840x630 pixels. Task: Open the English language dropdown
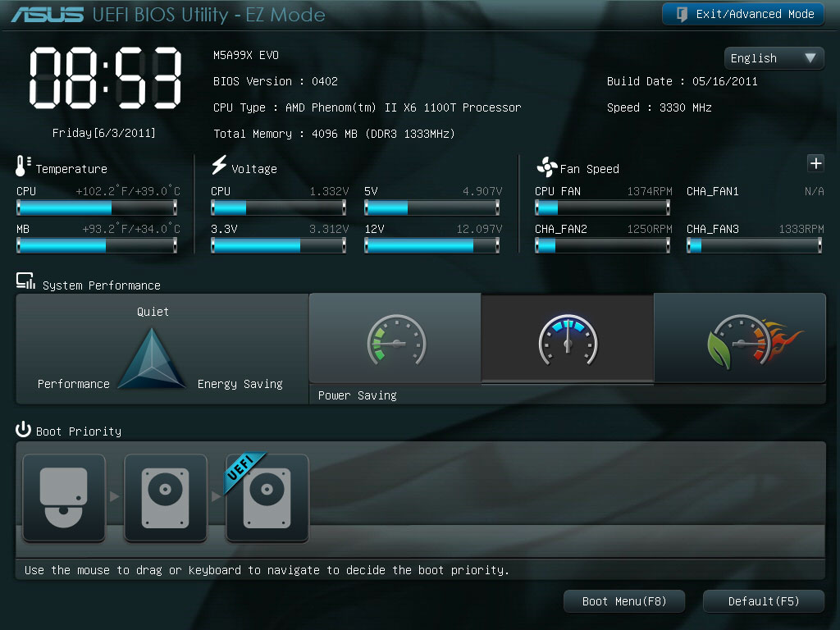[x=774, y=58]
